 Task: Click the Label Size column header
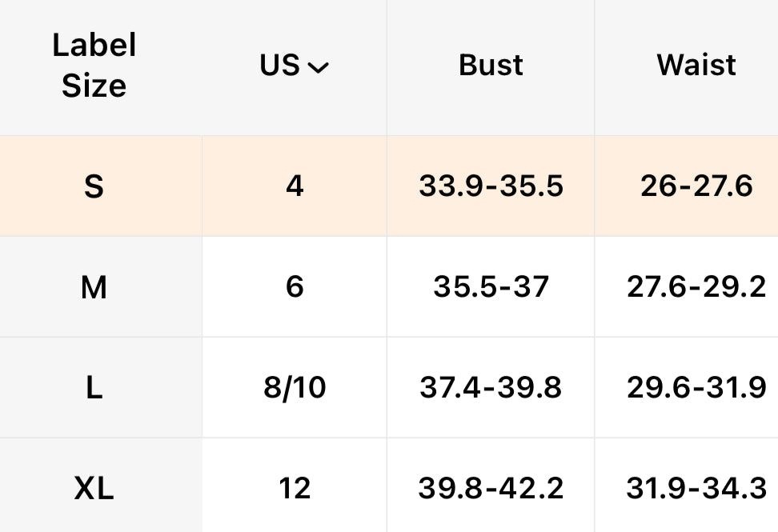(x=94, y=66)
